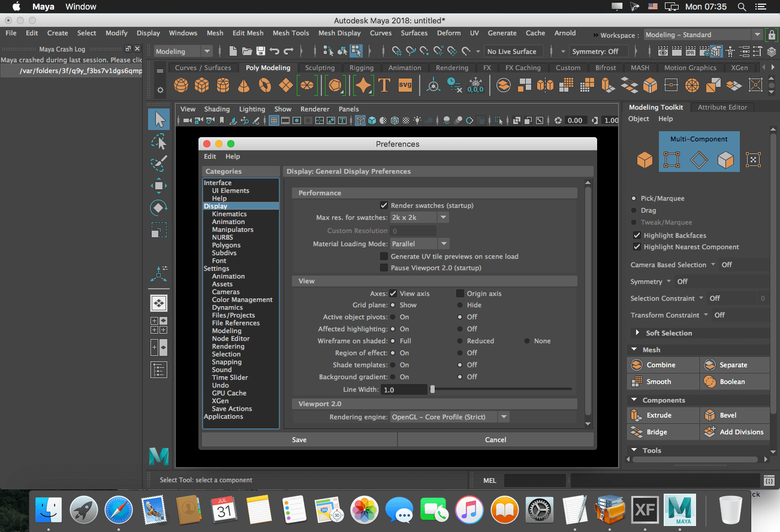Open the Mesh Tools menu
Image resolution: width=780 pixels, height=532 pixels.
pos(291,33)
